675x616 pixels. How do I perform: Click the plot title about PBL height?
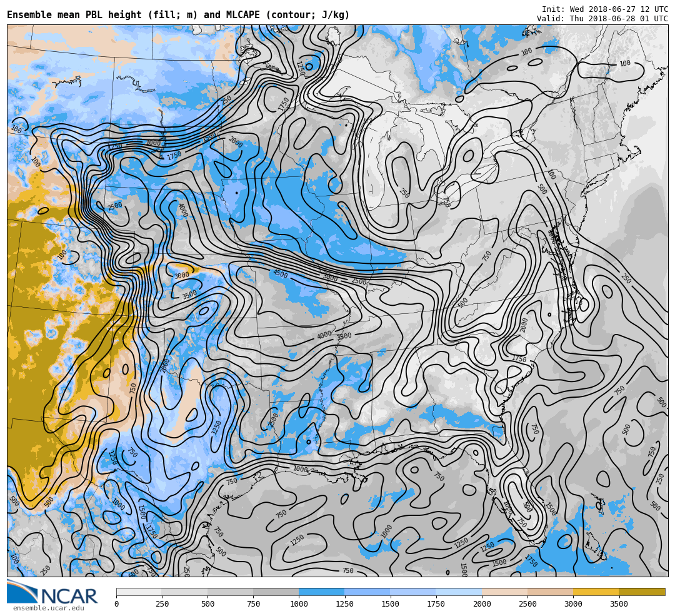coord(178,15)
